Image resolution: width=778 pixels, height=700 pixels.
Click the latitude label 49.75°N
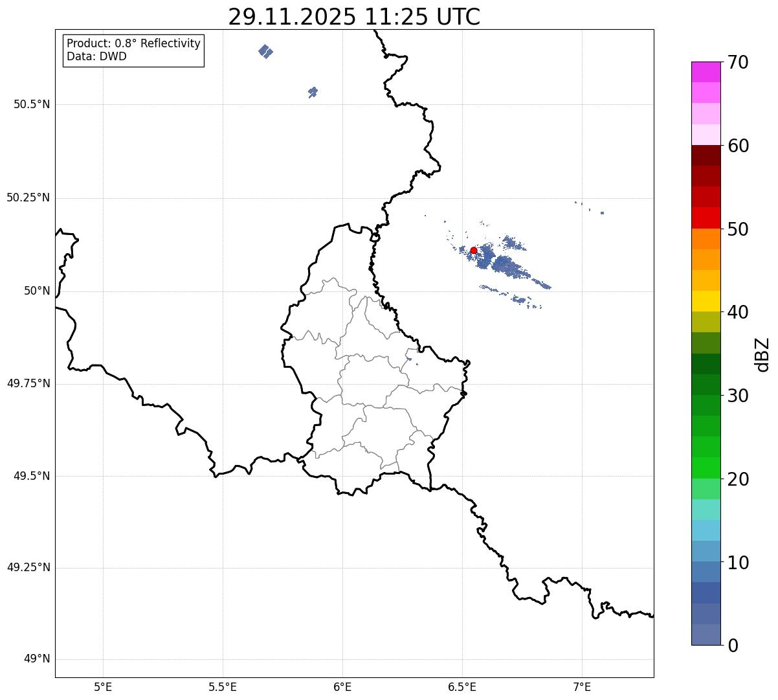[28, 383]
